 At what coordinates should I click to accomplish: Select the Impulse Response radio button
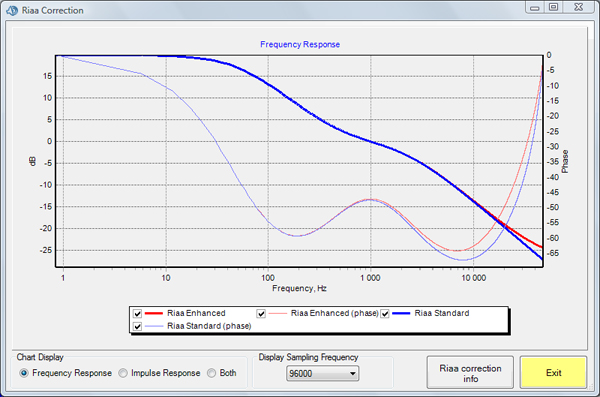(x=123, y=373)
